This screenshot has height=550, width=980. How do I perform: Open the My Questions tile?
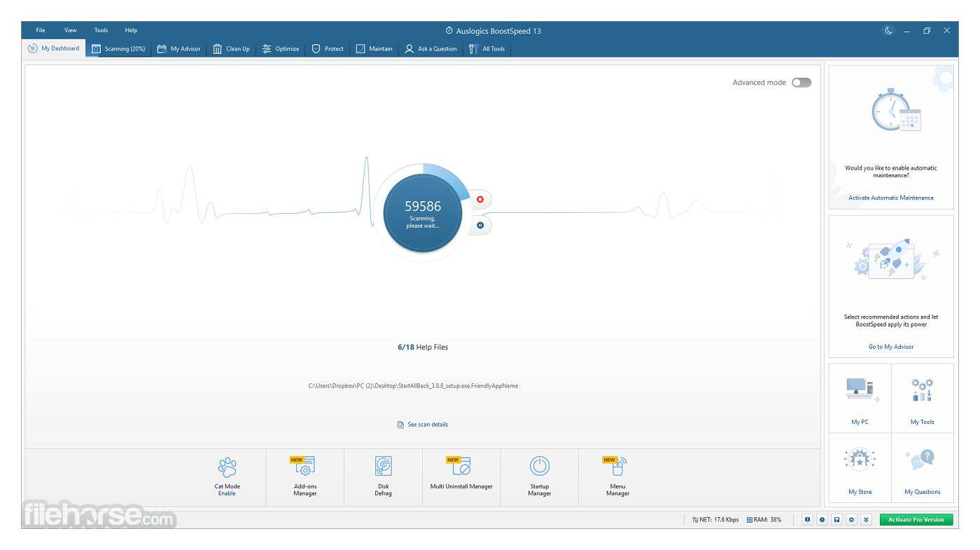pos(923,467)
